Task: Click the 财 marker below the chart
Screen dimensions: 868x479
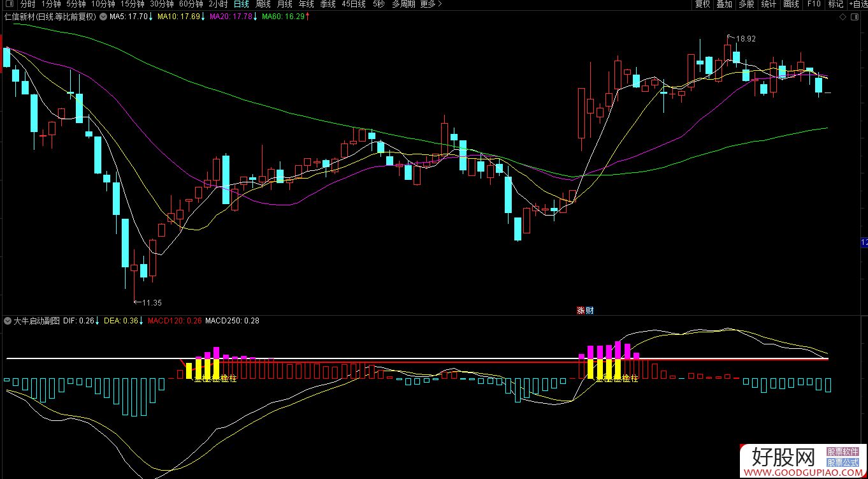Action: (590, 311)
